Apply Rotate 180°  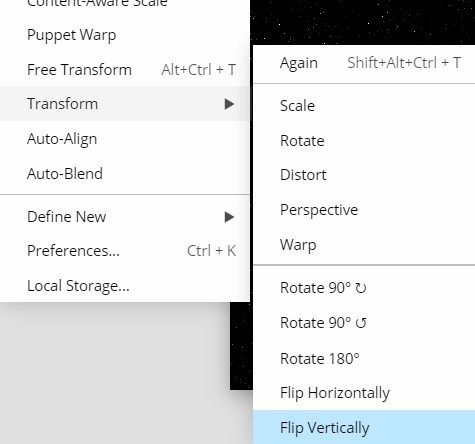tap(364, 358)
